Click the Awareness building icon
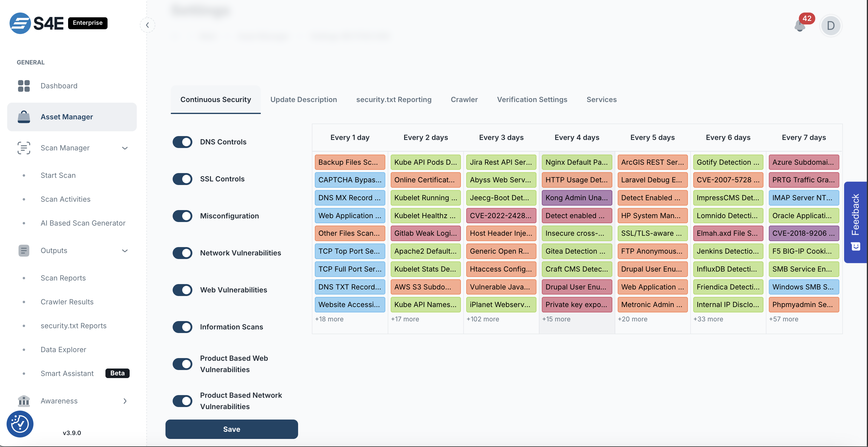868x447 pixels. click(24, 400)
